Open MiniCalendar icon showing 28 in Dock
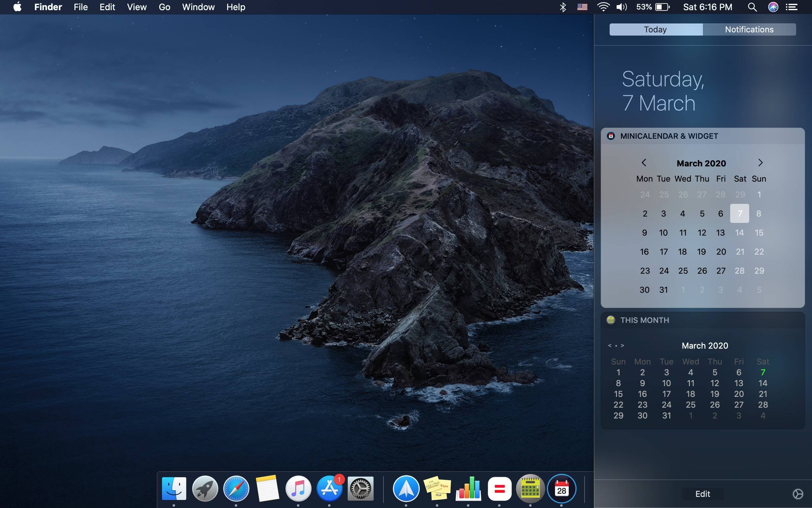The image size is (812, 508). [561, 488]
